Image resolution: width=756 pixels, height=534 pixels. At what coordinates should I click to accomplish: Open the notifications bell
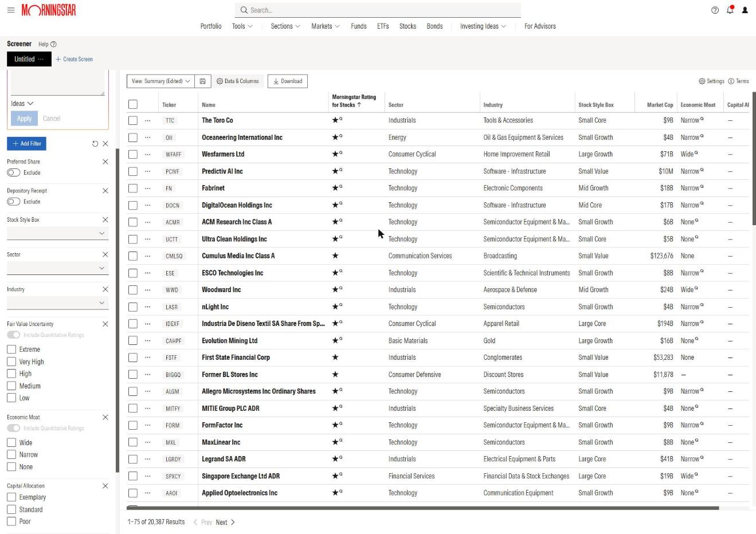click(730, 10)
